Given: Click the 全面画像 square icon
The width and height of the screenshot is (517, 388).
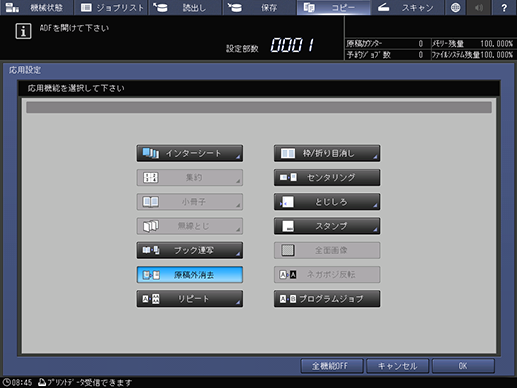Looking at the screenshot, I should 288,250.
